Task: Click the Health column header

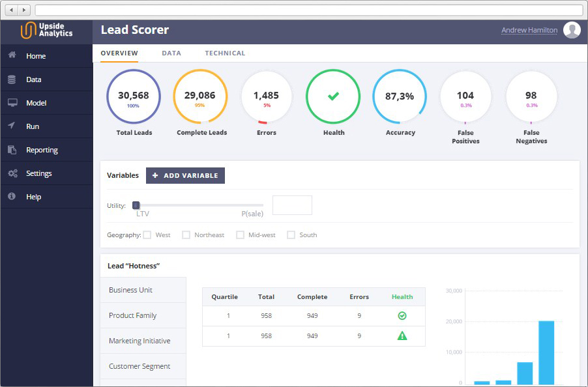Action: pyautogui.click(x=402, y=296)
